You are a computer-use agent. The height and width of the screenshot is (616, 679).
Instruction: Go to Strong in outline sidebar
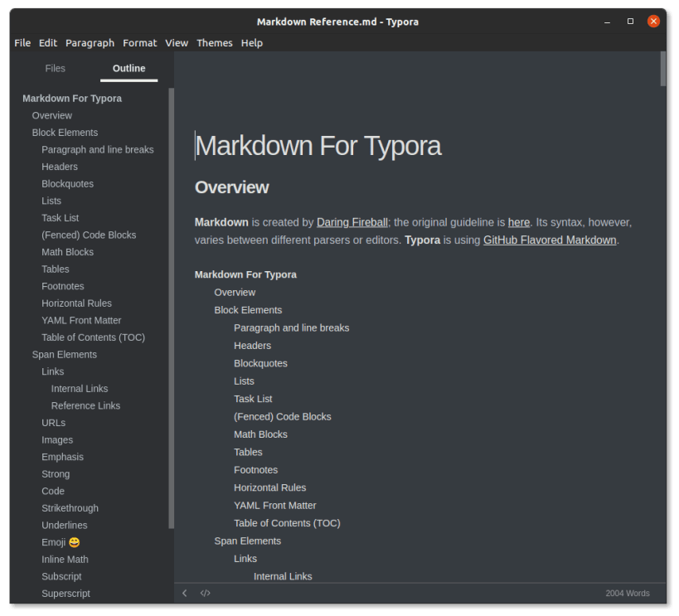coord(56,474)
